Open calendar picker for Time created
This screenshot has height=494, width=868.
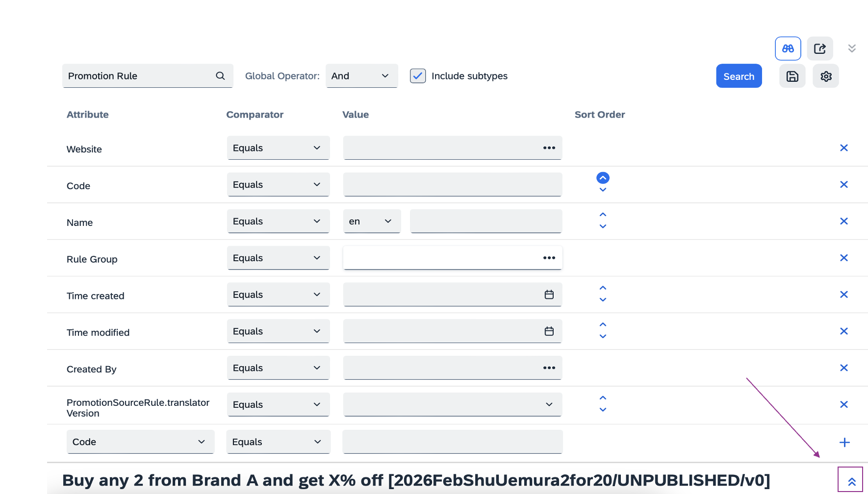[549, 295]
